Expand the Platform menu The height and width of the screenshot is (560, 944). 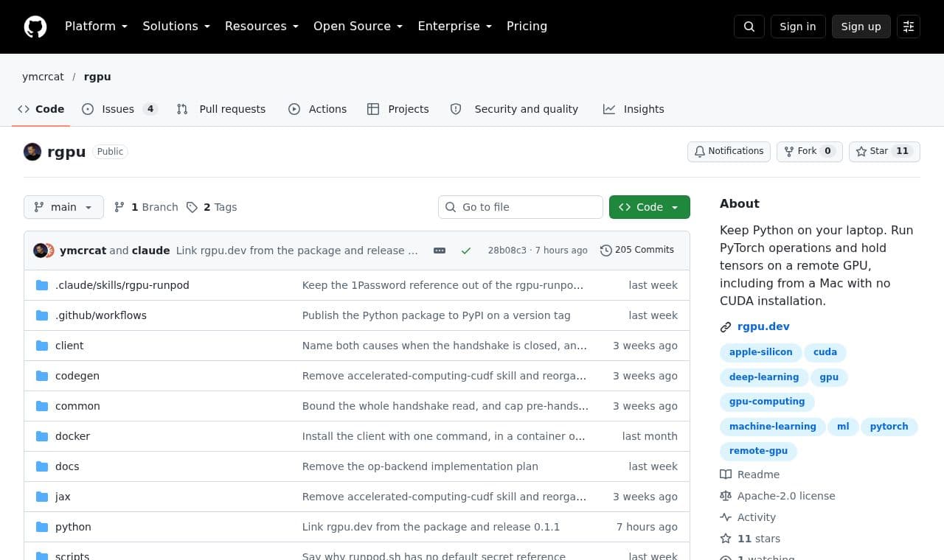pos(96,27)
